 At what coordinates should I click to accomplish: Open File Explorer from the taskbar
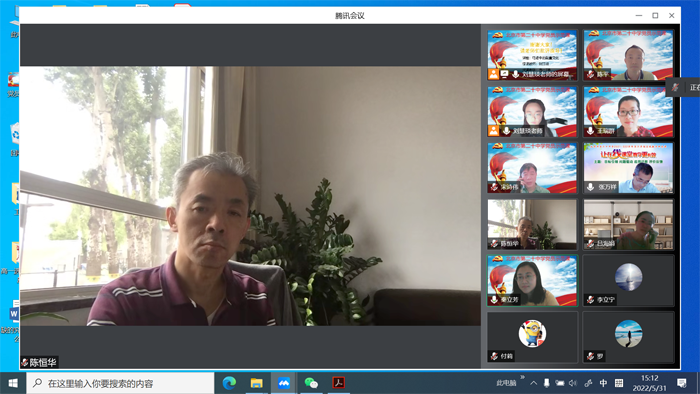(256, 383)
